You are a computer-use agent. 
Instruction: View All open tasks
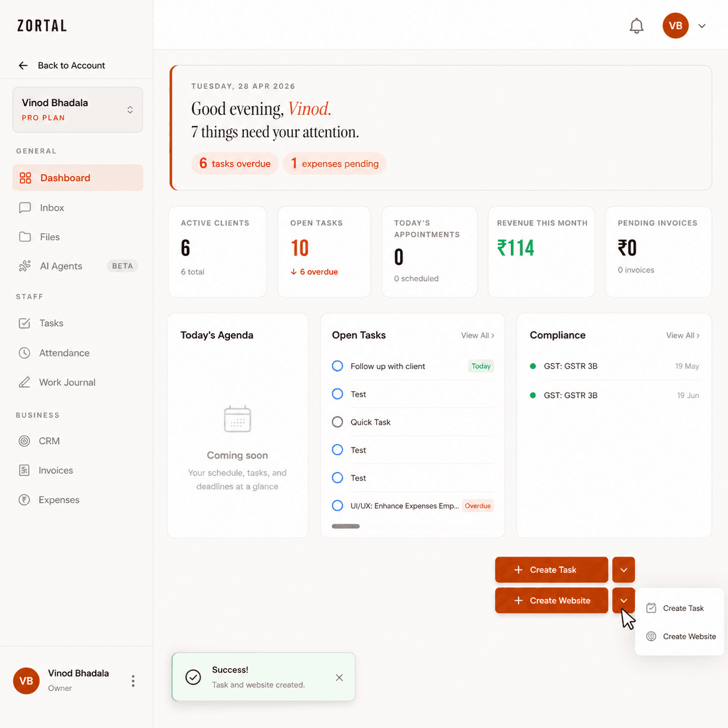coord(477,336)
